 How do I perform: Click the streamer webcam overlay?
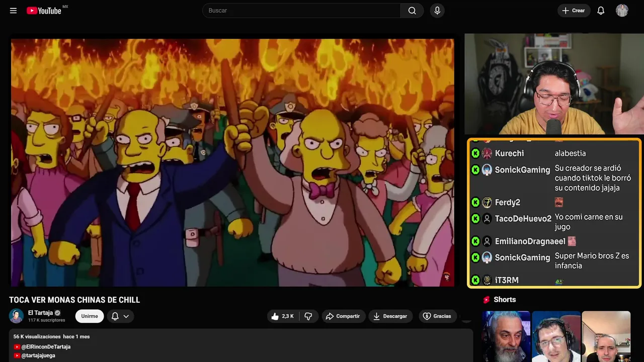[554, 84]
